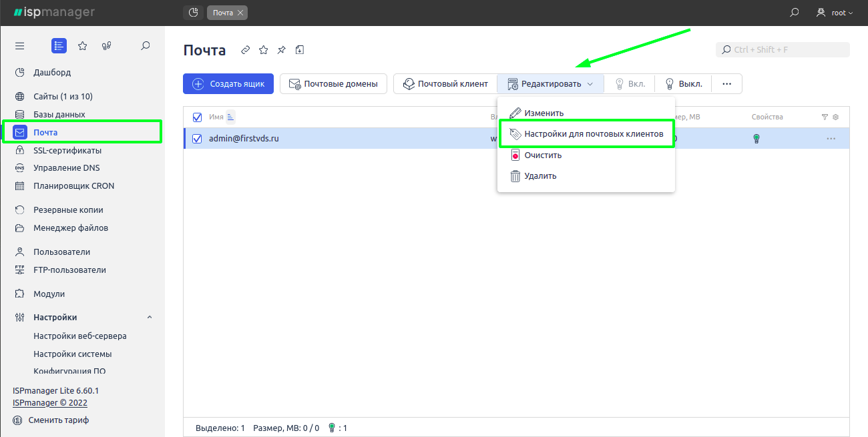Choose Удалить in the dropdown menu
868x437 pixels.
[x=586, y=176]
